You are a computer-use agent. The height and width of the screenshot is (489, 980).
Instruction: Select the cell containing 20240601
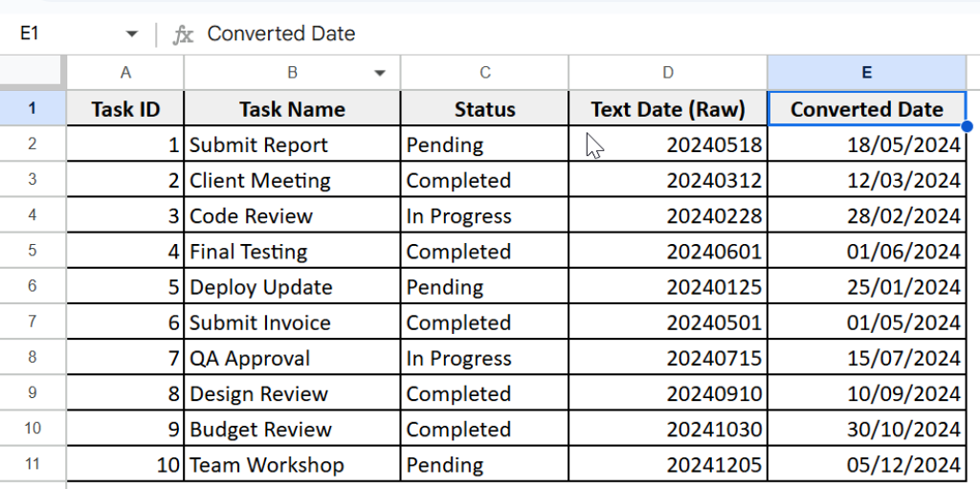[x=667, y=252]
